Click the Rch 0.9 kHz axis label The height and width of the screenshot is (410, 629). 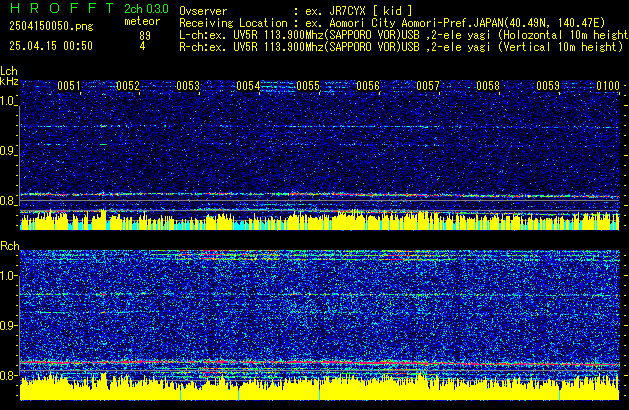tap(8, 325)
